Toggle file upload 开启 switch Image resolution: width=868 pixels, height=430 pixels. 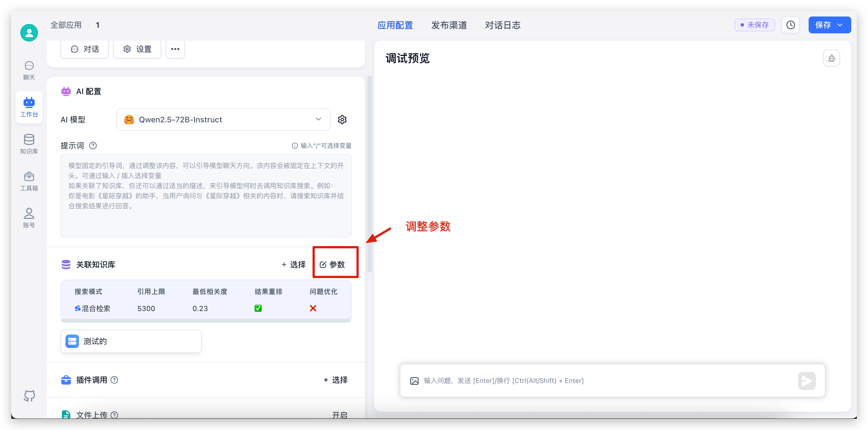339,415
